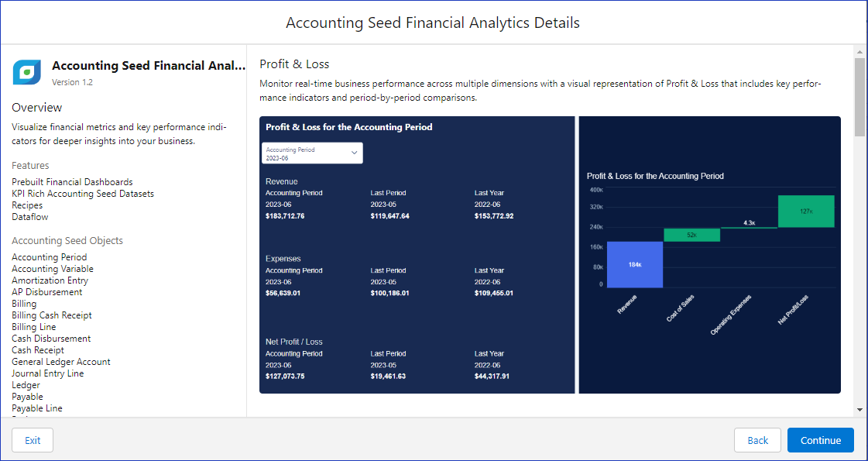Click the 'Recipes' feature text

point(27,205)
